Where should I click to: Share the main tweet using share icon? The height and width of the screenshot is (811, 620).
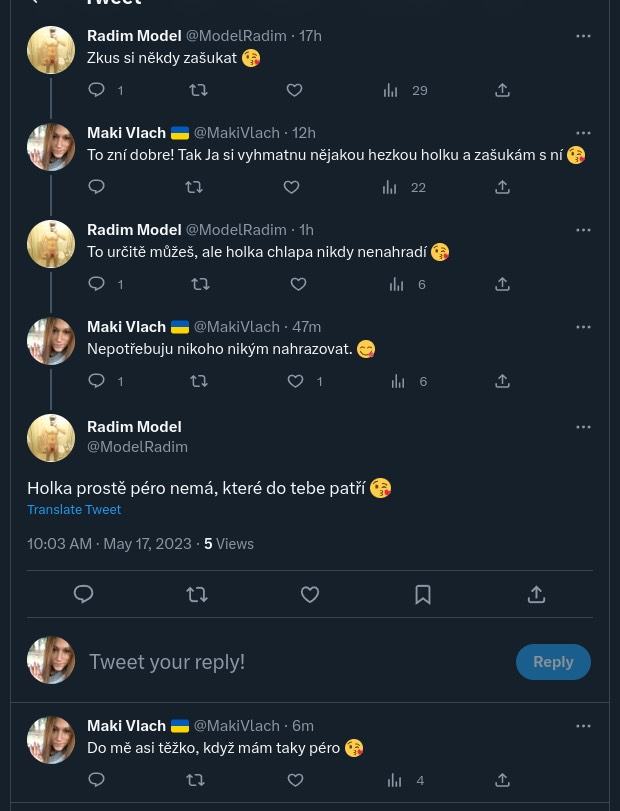point(536,595)
